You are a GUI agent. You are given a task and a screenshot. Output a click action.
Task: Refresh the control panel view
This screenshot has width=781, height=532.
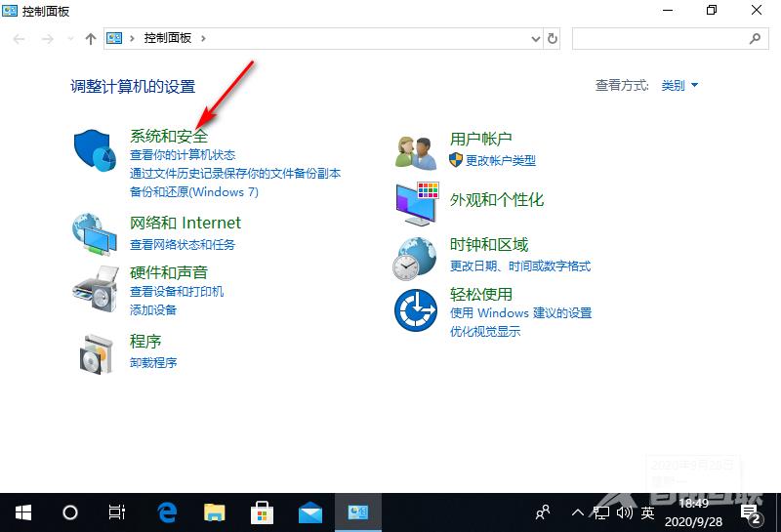coord(553,38)
